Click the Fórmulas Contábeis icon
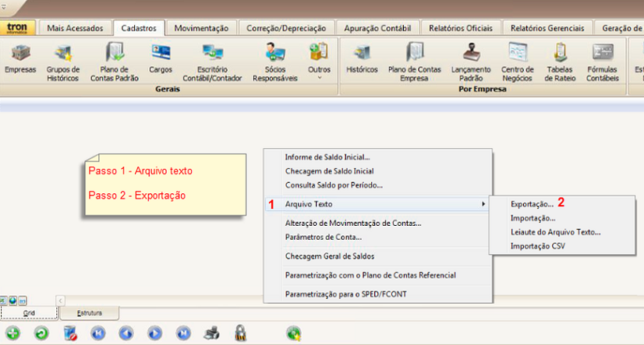This screenshot has height=345, width=644. coord(603,58)
